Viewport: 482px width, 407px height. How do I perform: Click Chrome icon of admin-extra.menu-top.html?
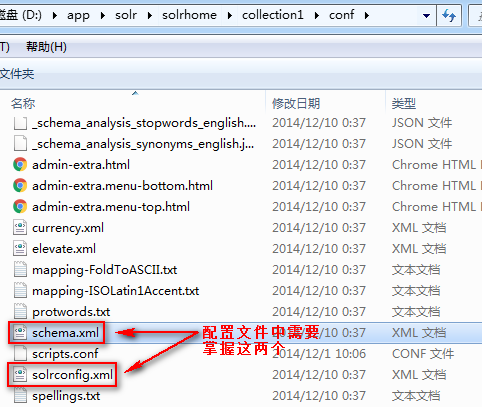coord(20,207)
